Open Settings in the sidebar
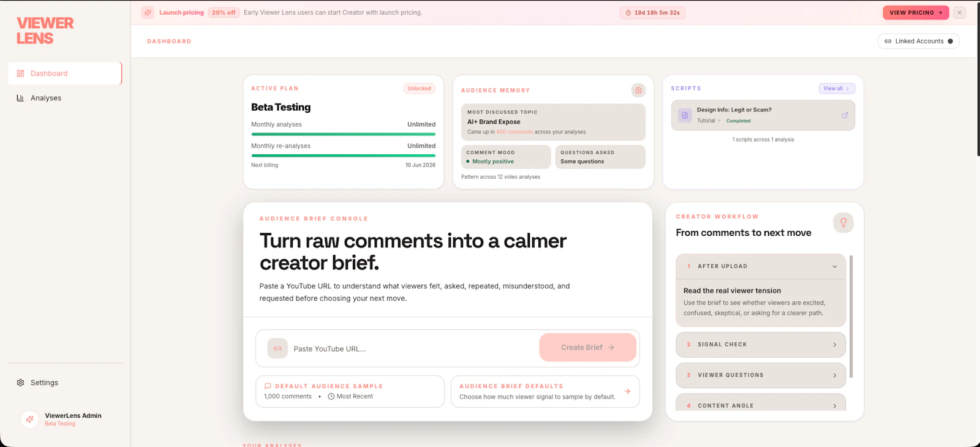 pos(65,383)
